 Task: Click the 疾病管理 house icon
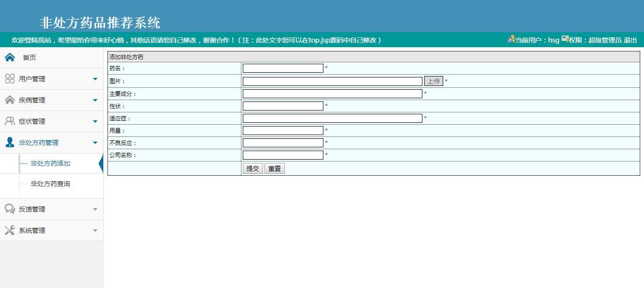point(10,100)
